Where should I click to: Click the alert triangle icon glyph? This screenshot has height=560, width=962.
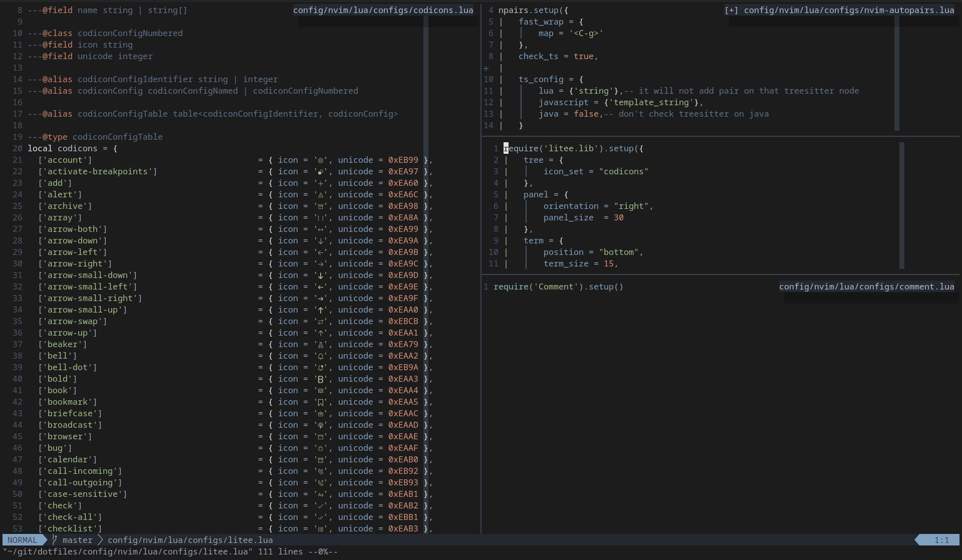pyautogui.click(x=321, y=195)
